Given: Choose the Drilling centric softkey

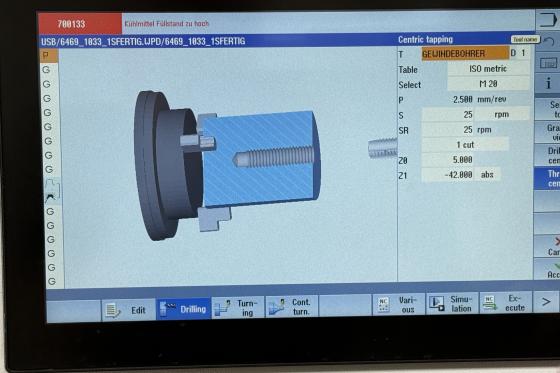Looking at the screenshot, I should pyautogui.click(x=548, y=156).
